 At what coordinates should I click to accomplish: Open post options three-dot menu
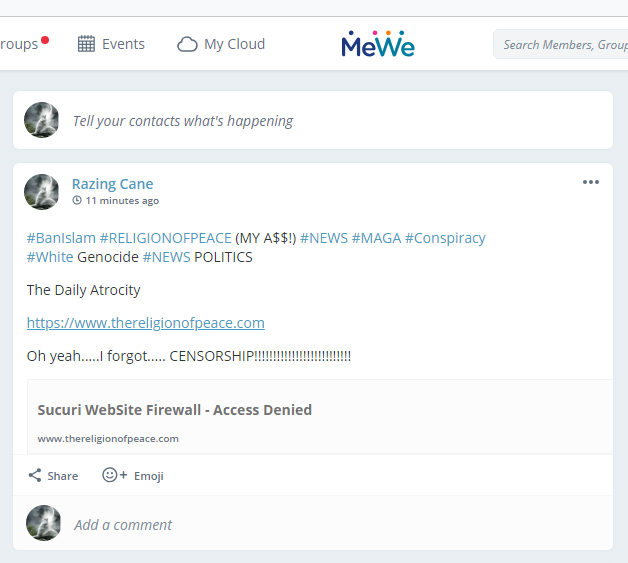591,182
